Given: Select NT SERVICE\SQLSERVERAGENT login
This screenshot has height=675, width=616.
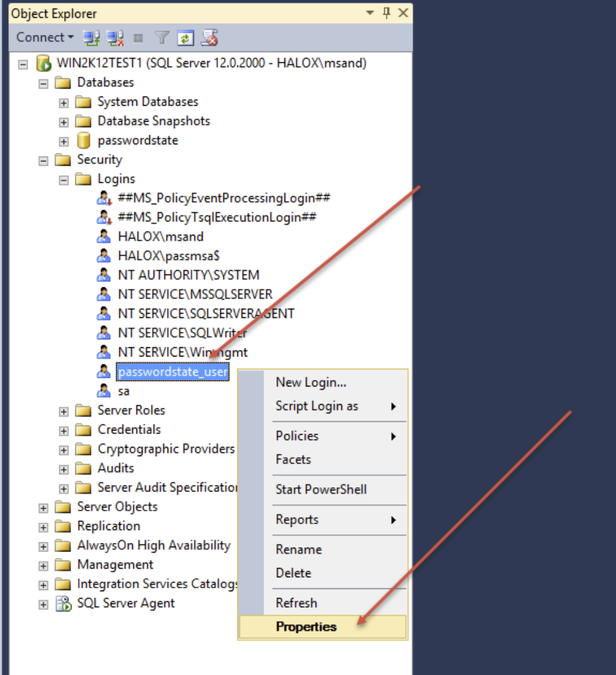Looking at the screenshot, I should pos(206,314).
